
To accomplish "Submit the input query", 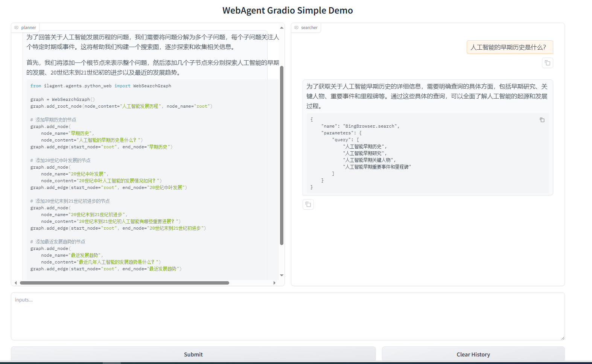I will click(x=193, y=354).
